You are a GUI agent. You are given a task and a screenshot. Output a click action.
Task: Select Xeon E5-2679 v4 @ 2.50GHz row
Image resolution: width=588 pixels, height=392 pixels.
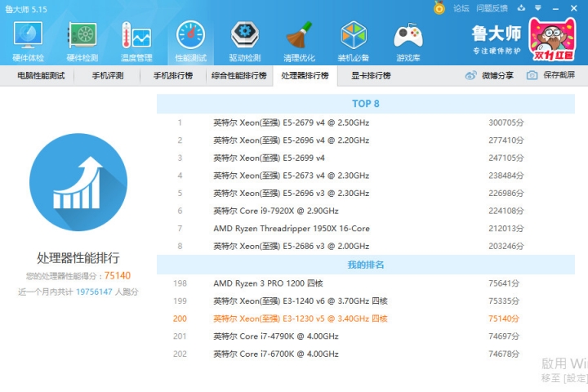pos(366,122)
